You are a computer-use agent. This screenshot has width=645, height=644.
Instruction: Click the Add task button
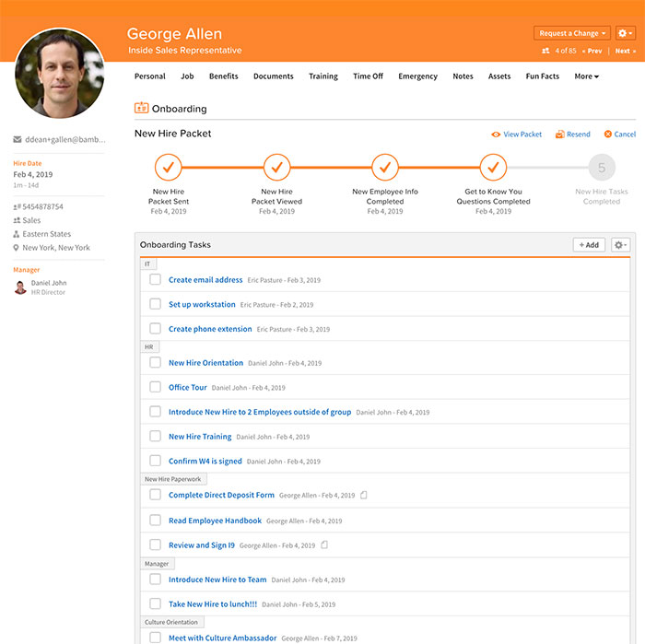589,245
